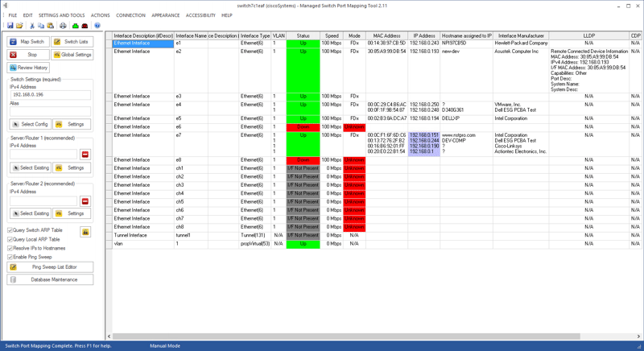The width and height of the screenshot is (644, 351).
Task: Uncheck Query Switch ARP Table
Action: click(10, 230)
